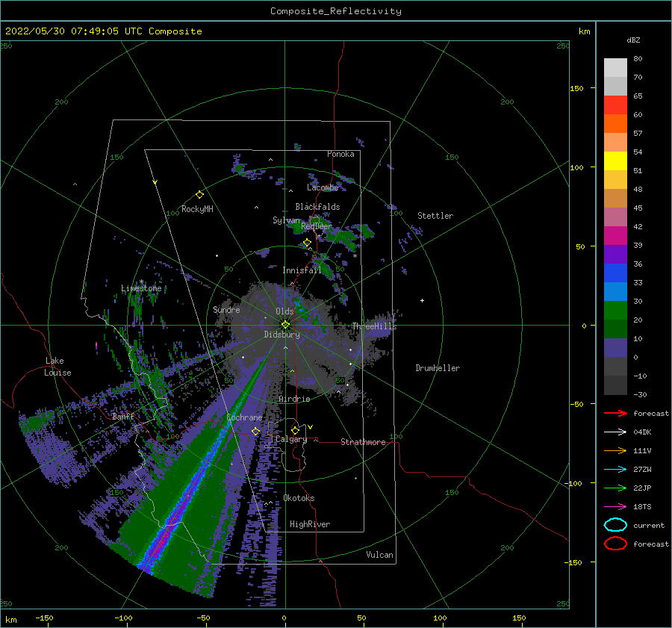Click the HighRiver town label

[x=310, y=524]
